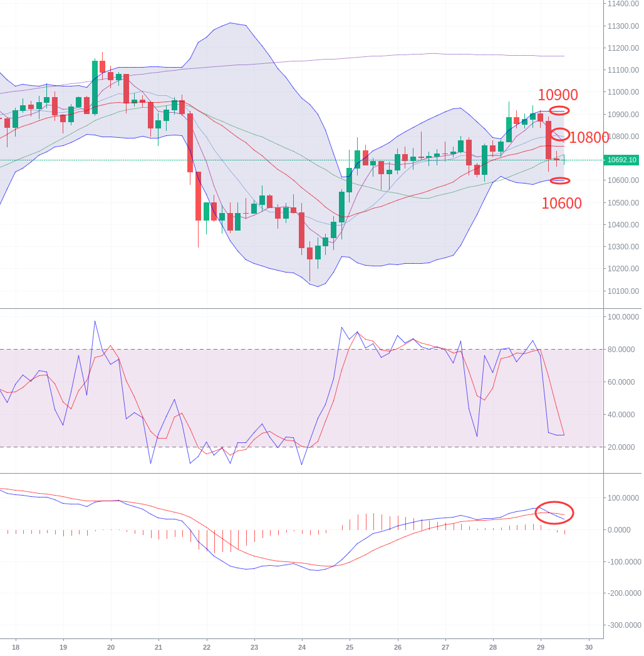644x656 pixels.
Task: Click the 10900.00 price axis label
Action: [x=623, y=115]
